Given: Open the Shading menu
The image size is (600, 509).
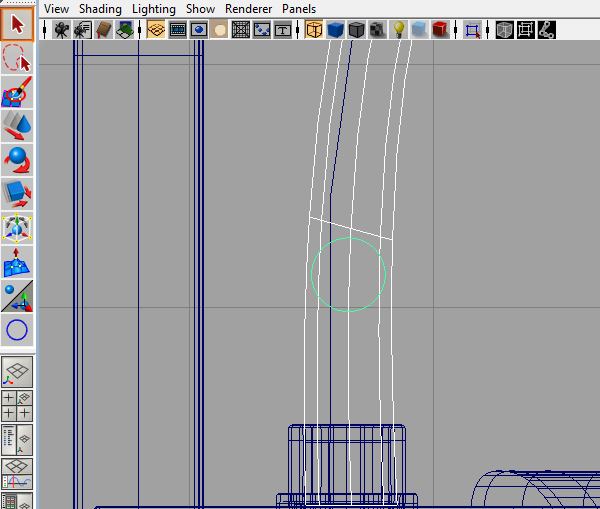Looking at the screenshot, I should click(x=100, y=9).
